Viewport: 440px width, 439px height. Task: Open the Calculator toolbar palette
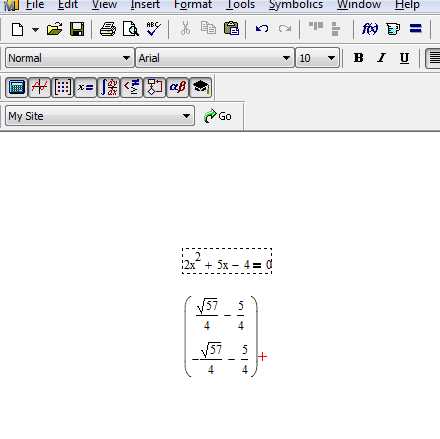(17, 87)
